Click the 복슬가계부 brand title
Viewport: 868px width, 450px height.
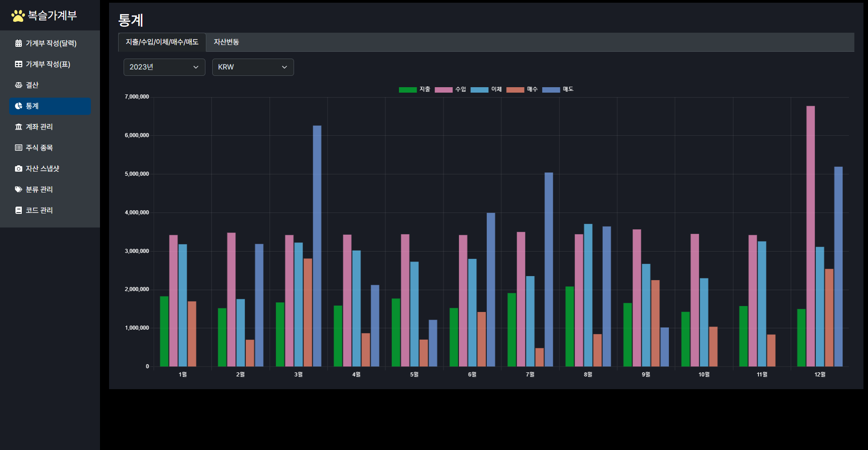click(x=52, y=15)
